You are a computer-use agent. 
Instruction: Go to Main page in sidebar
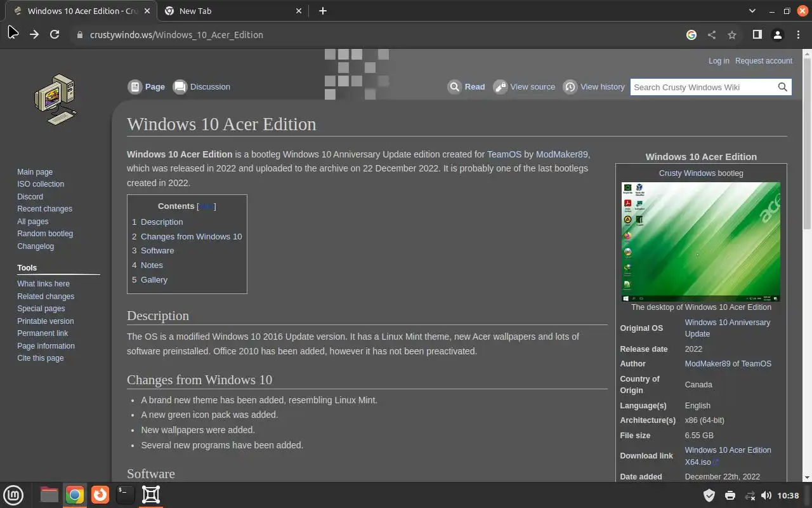coord(35,172)
